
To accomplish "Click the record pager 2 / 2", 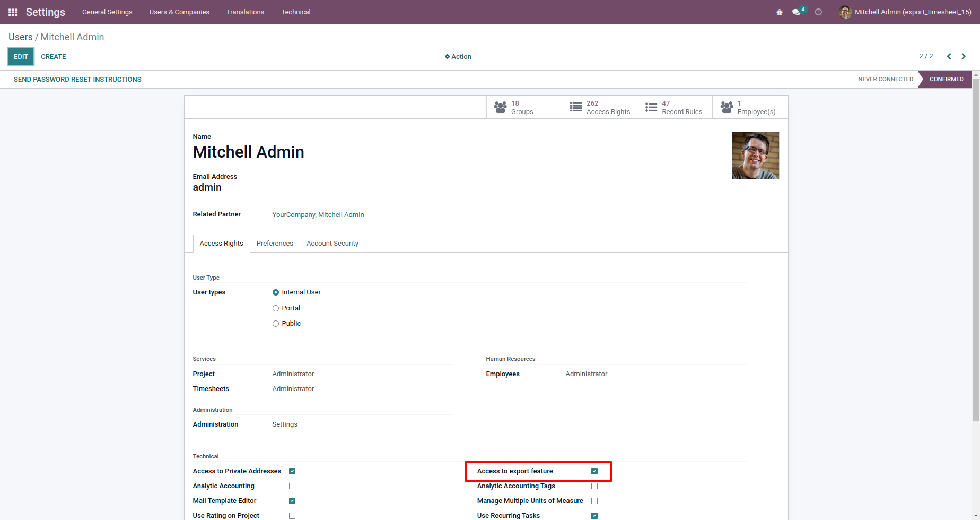I will [x=926, y=56].
